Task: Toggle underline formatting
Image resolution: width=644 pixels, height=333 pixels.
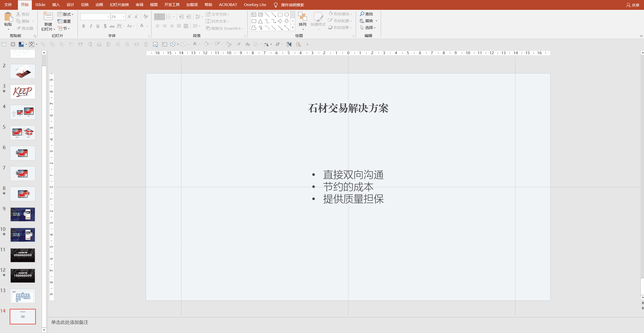Action: click(x=98, y=26)
